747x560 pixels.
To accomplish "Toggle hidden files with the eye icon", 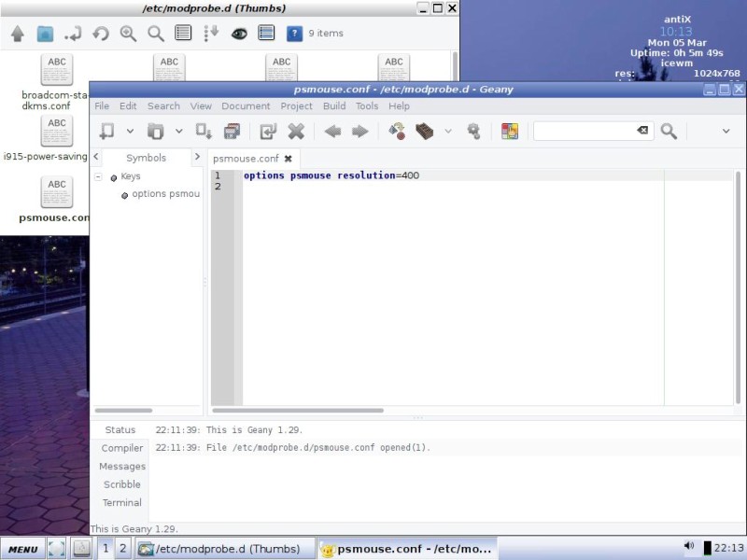I will point(239,34).
